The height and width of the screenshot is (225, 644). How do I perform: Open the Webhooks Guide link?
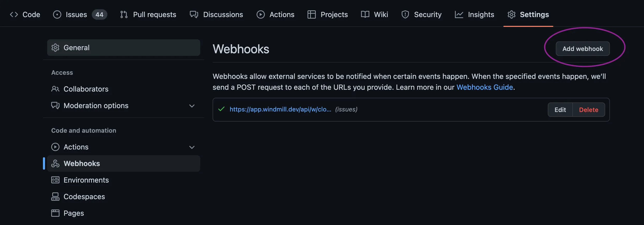pos(484,87)
